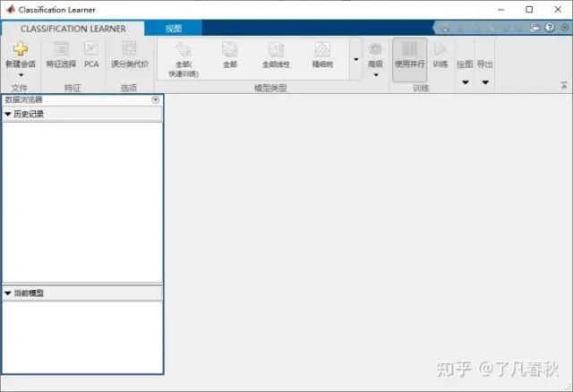The image size is (573, 392).
Task: Click the Undo icon in quick access toolbar
Action: [506, 28]
